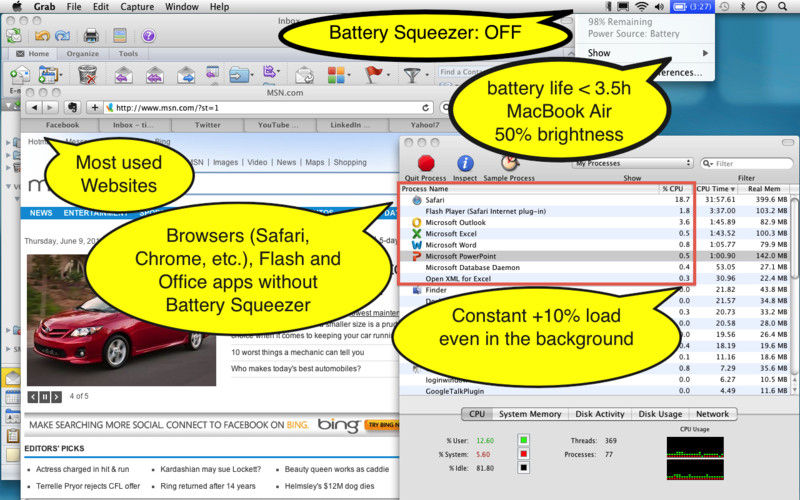This screenshot has width=800, height=500.
Task: Open the LinkedIn bookmark in Safari
Action: click(351, 125)
